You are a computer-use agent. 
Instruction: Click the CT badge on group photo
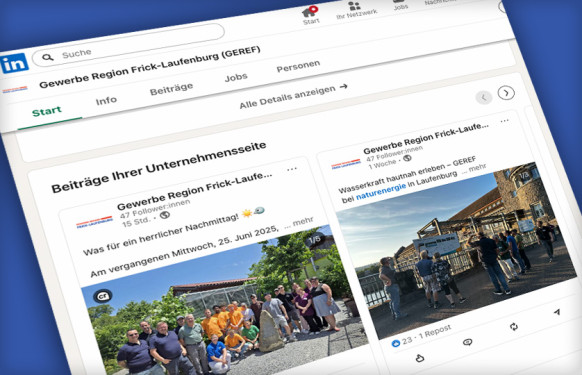coord(102,296)
